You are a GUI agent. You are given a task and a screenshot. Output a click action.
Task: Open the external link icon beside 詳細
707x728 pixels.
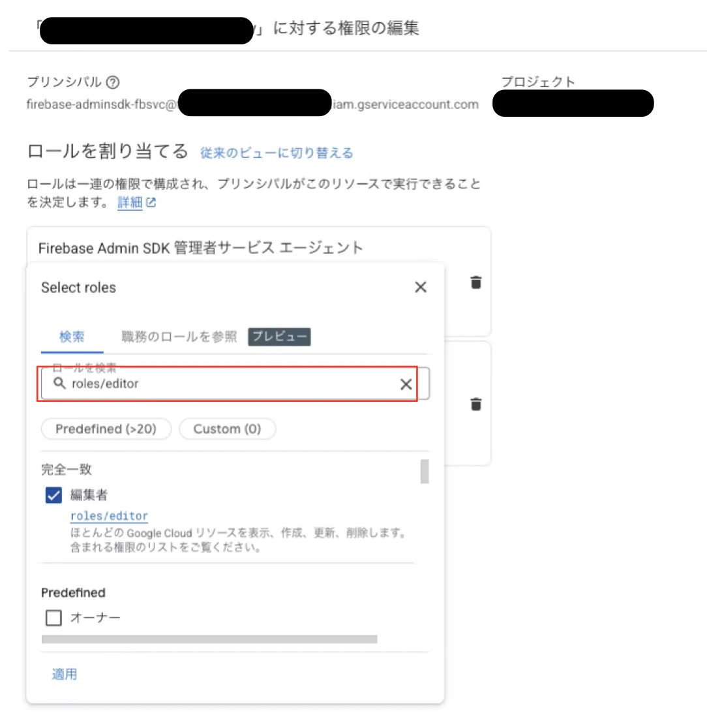(x=151, y=202)
